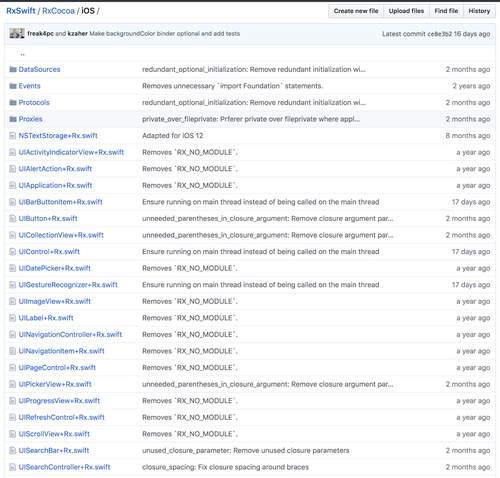Open the Events folder

coord(29,86)
